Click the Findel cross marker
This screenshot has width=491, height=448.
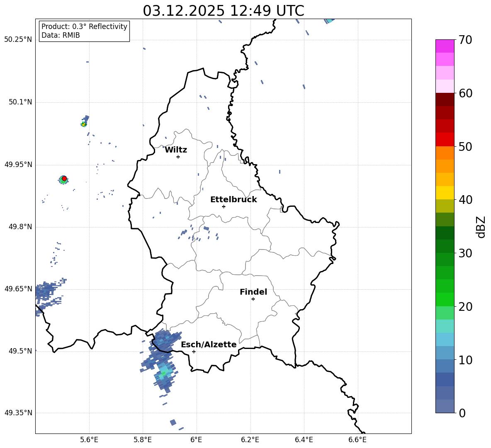(253, 299)
